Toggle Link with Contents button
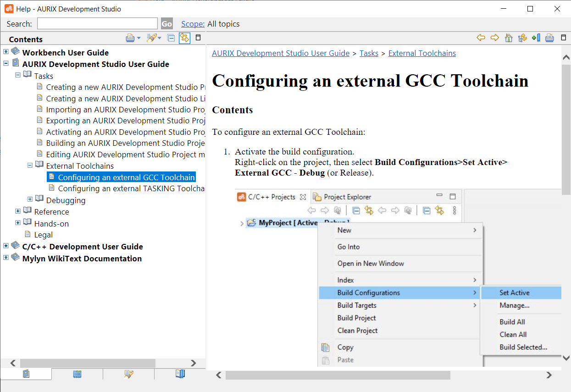The image size is (571, 392). [x=184, y=38]
